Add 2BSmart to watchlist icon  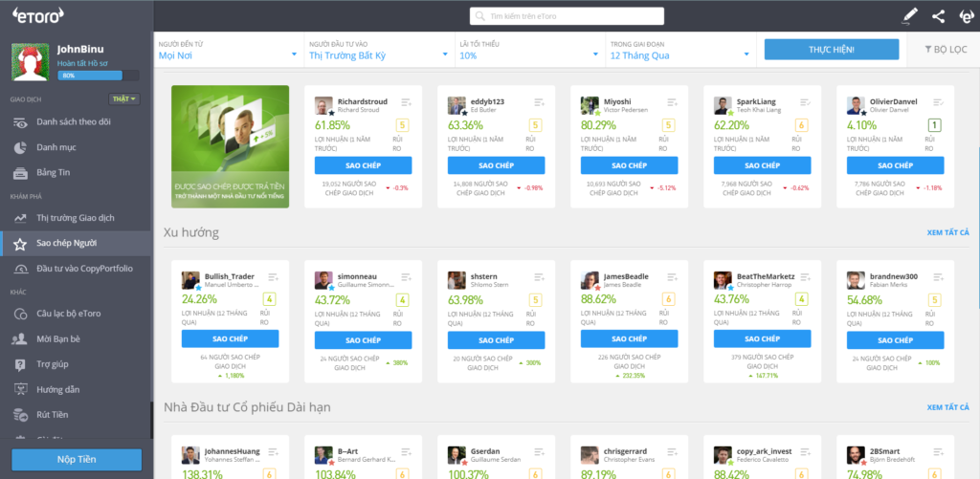(x=939, y=452)
